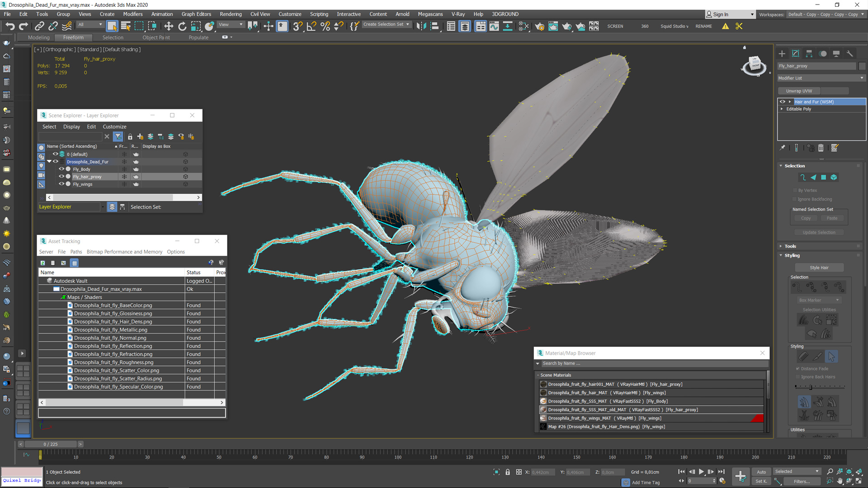Image resolution: width=868 pixels, height=488 pixels.
Task: Click the Redo arrow icon
Action: 24,26
